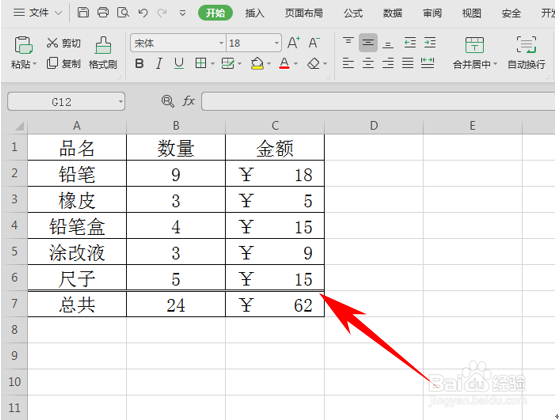Click cell containing 铅笔盒
Viewport: 559px width, 420px height.
[x=77, y=226]
